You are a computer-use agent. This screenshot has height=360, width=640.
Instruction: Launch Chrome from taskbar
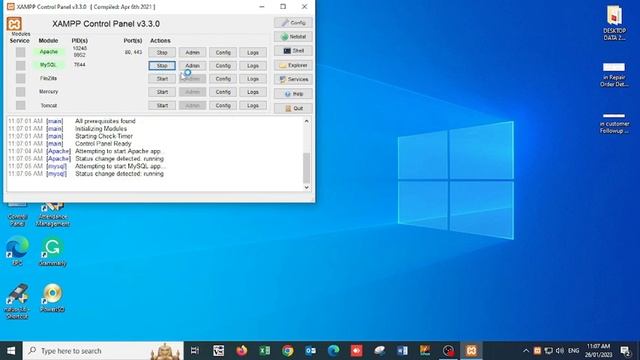click(x=287, y=351)
